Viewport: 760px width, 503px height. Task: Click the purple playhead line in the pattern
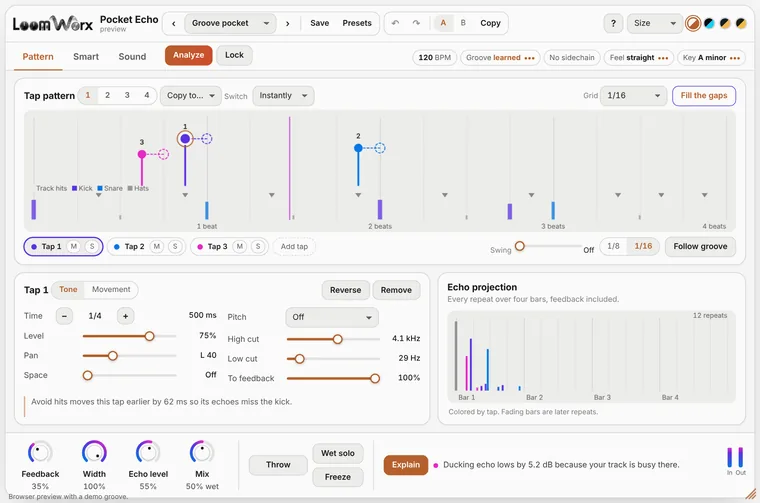290,168
